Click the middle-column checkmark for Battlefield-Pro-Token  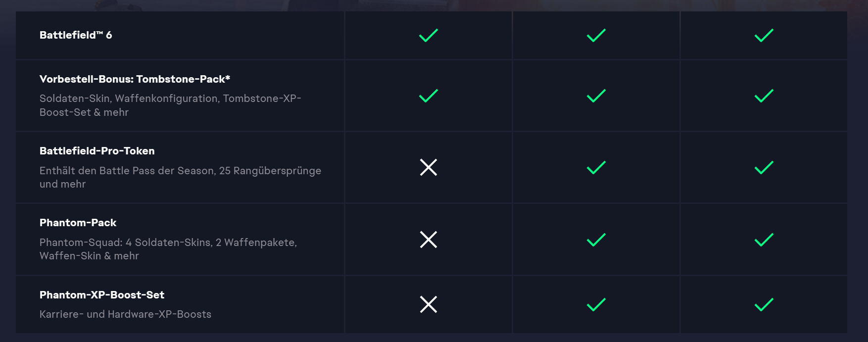pyautogui.click(x=596, y=168)
